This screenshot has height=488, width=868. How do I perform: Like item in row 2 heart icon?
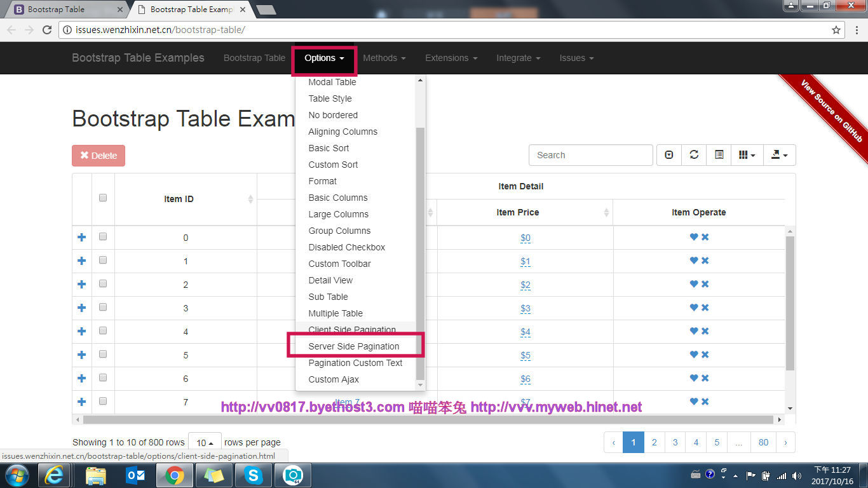click(x=694, y=284)
